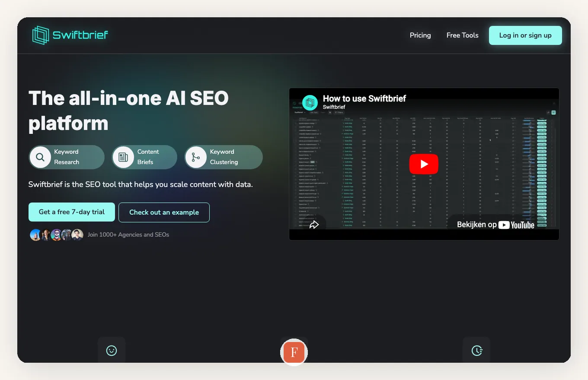Click the Keyword Research label
Image resolution: width=588 pixels, height=380 pixels.
[x=67, y=157]
